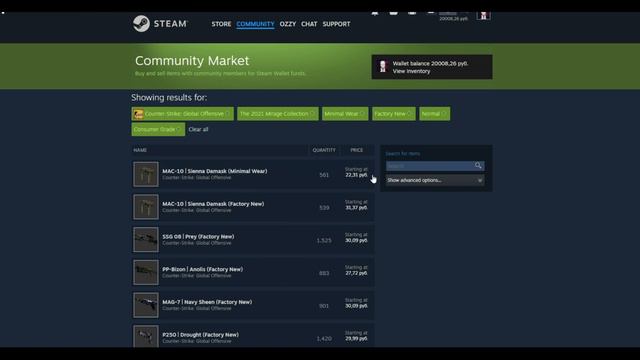Click the SSG 08 Prey starting price
The height and width of the screenshot is (360, 640).
(356, 240)
